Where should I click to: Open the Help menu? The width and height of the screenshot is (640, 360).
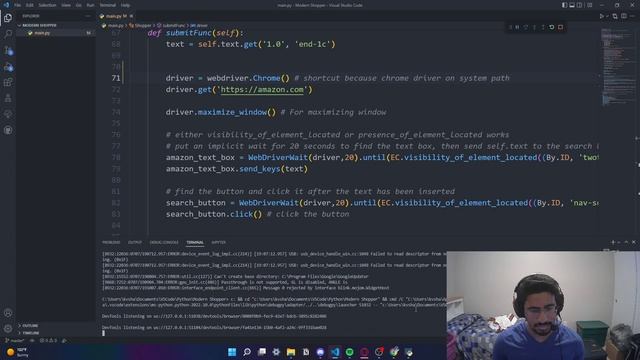point(125,5)
